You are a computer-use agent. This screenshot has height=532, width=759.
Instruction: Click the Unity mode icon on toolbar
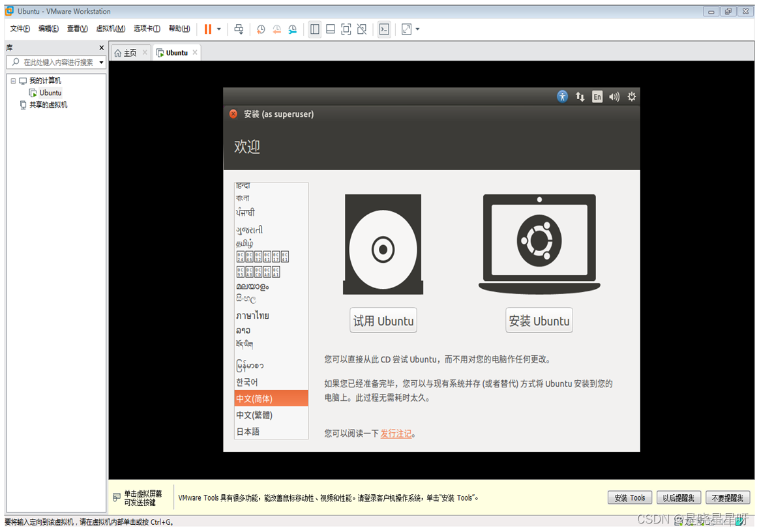point(361,29)
